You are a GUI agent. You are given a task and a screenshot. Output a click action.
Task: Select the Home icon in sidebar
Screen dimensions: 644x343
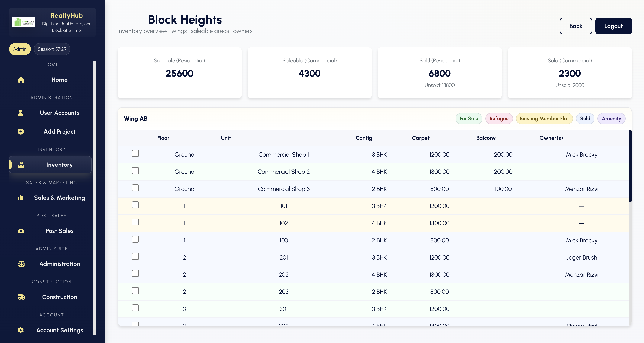point(21,80)
